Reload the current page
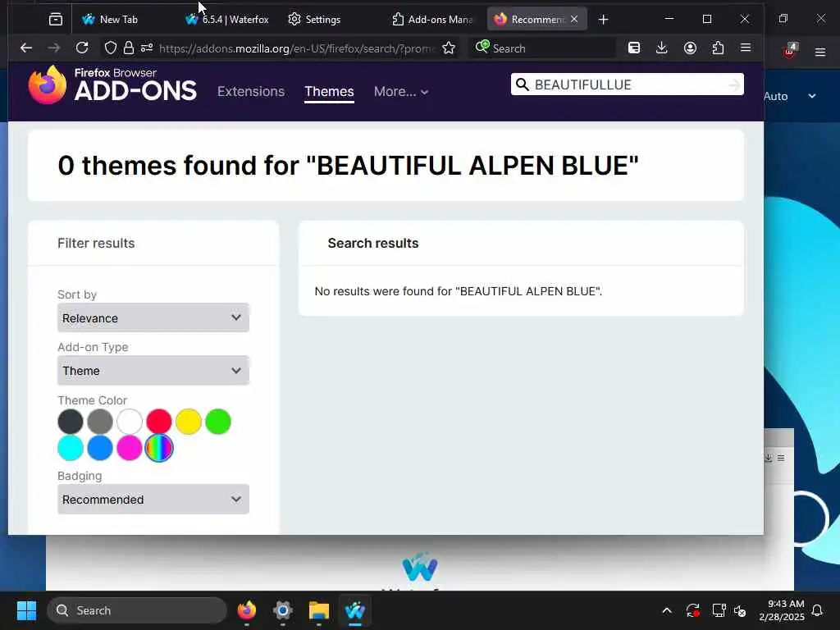 coord(82,48)
